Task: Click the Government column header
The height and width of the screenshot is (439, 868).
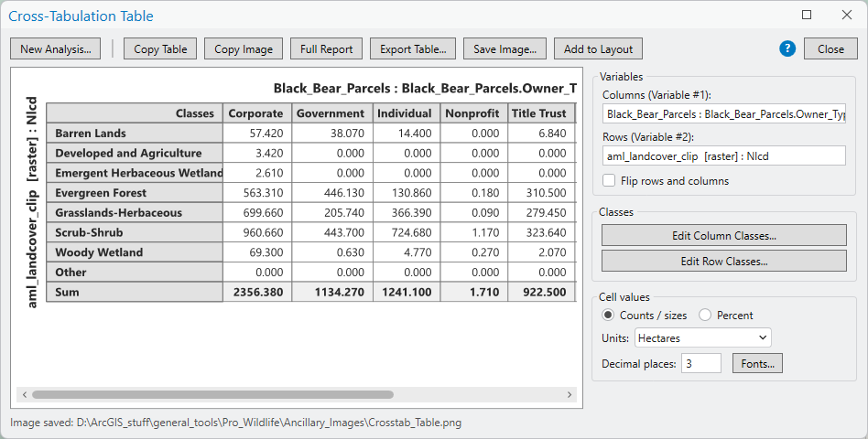Action: click(331, 113)
